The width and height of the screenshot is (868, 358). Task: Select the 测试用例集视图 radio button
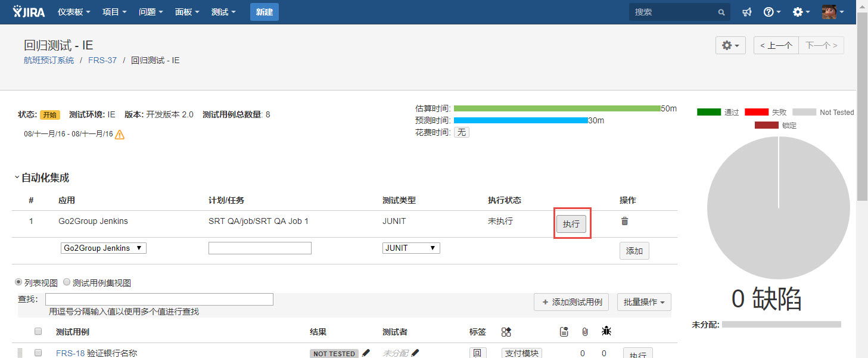point(67,282)
